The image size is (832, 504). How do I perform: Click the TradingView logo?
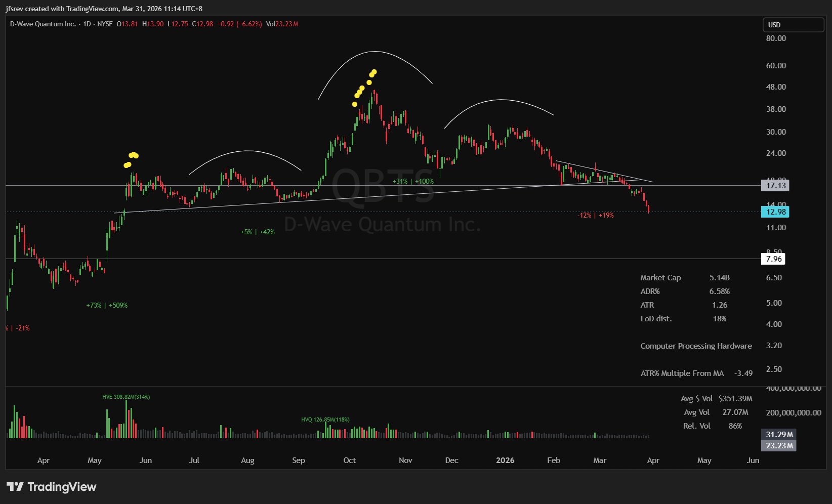coord(51,487)
